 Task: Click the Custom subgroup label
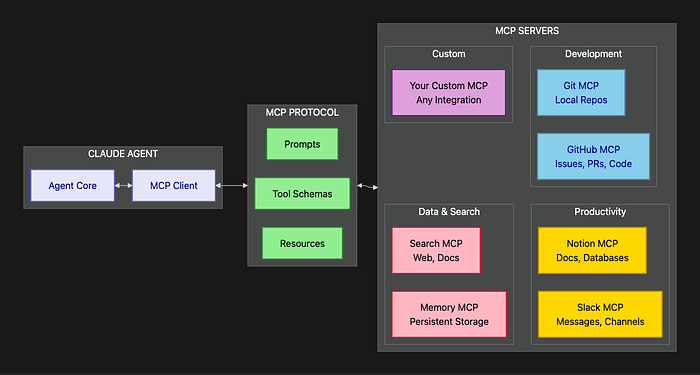tap(449, 54)
